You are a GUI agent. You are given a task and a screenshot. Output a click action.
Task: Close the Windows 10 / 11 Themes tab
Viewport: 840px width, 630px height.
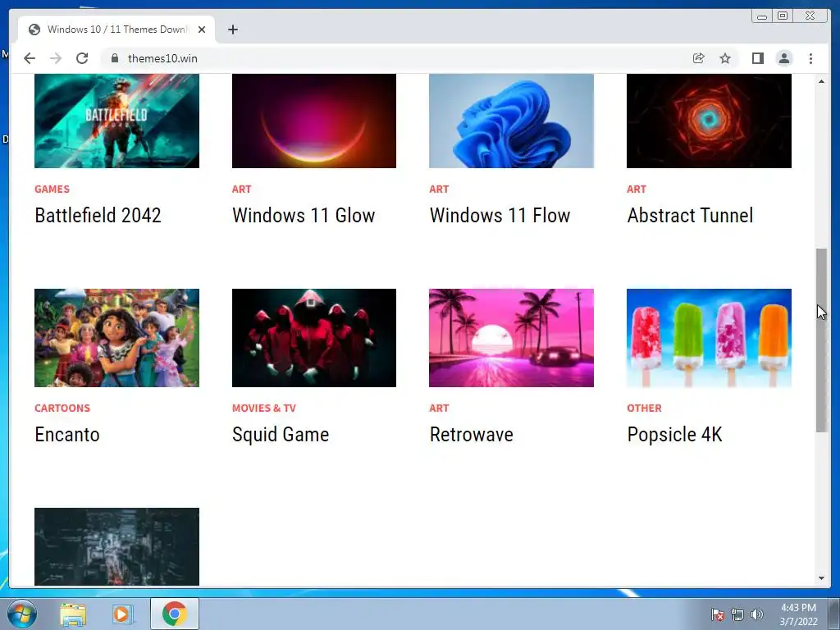[x=202, y=30]
